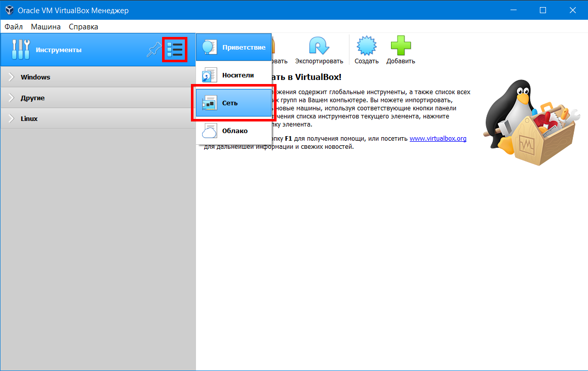
Task: Click the Экспортировать toolbar label
Action: (x=319, y=61)
